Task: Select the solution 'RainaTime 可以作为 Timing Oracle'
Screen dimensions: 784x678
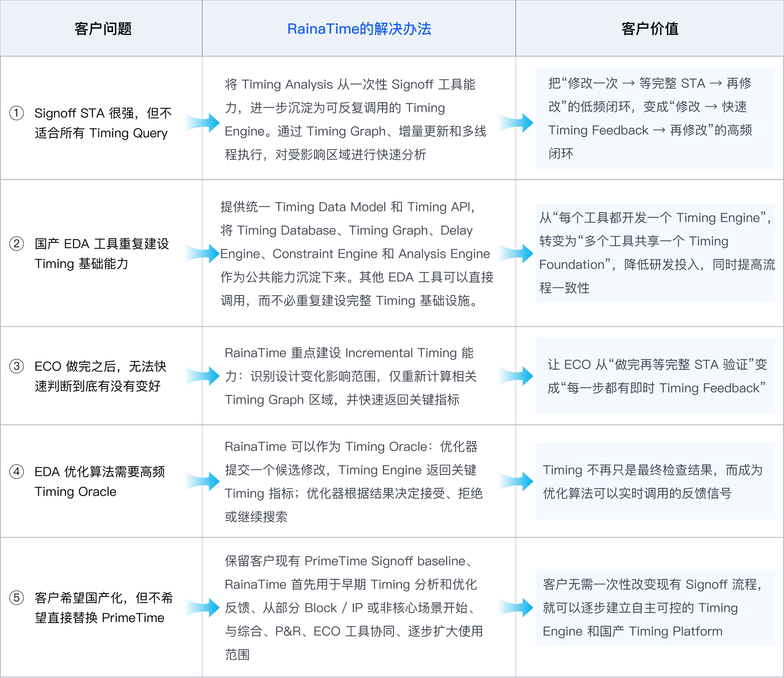Action: click(x=354, y=482)
